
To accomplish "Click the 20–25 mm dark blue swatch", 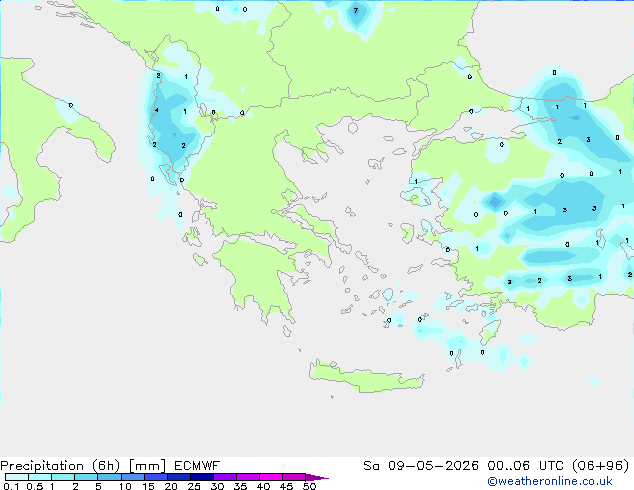I will pos(178,477).
